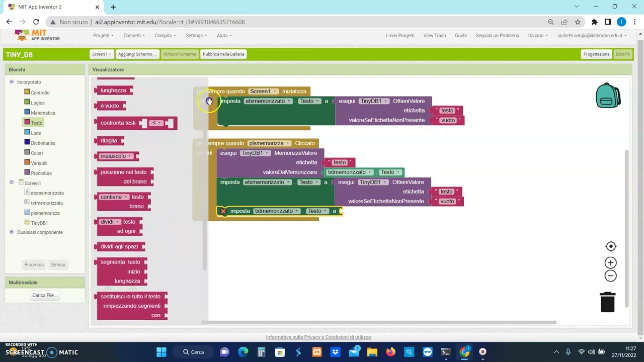The image size is (644, 362).
Task: Select plsmemorizza component in tree
Action: pos(45,213)
